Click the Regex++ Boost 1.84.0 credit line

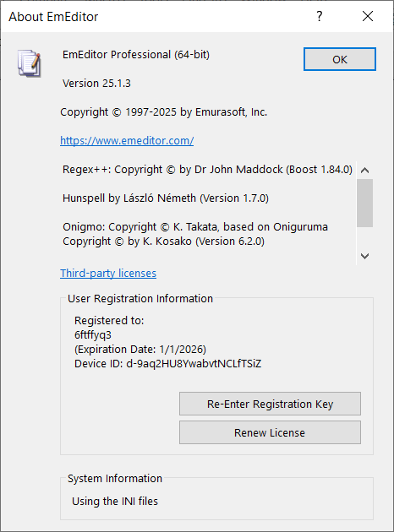pos(207,169)
